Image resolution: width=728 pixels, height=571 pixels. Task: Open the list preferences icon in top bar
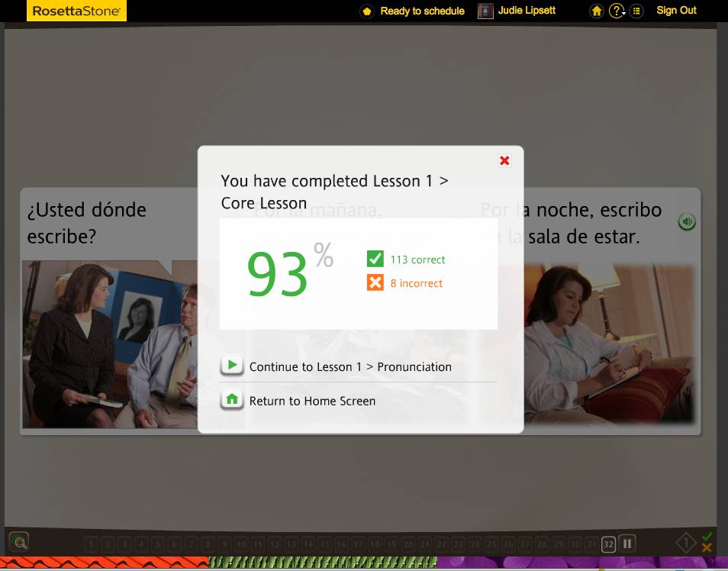click(636, 11)
